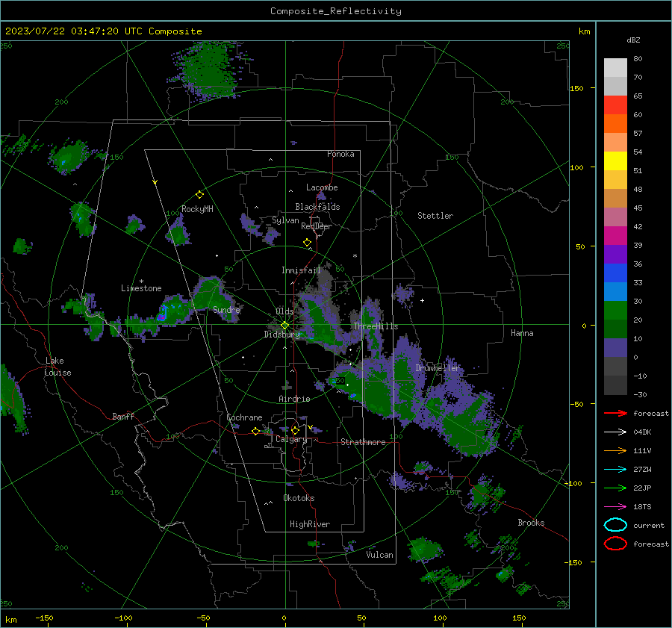Click the Didsbury label
Screen dimensions: 672x628
[x=281, y=335]
